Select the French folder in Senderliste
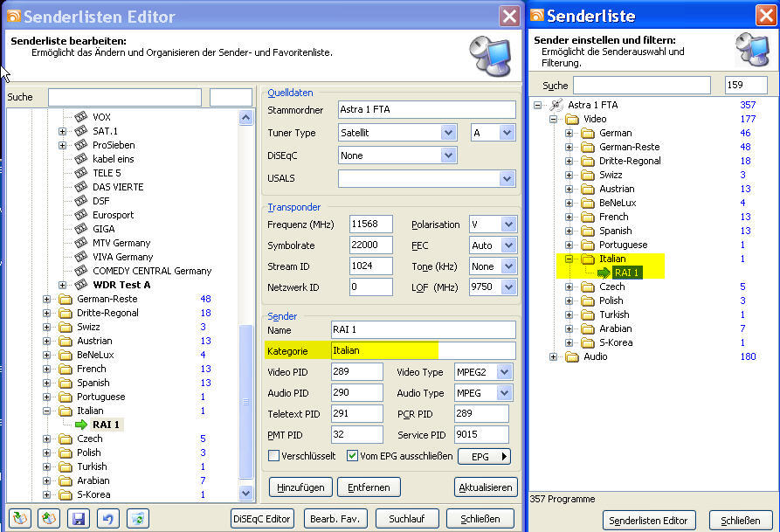 [x=613, y=217]
